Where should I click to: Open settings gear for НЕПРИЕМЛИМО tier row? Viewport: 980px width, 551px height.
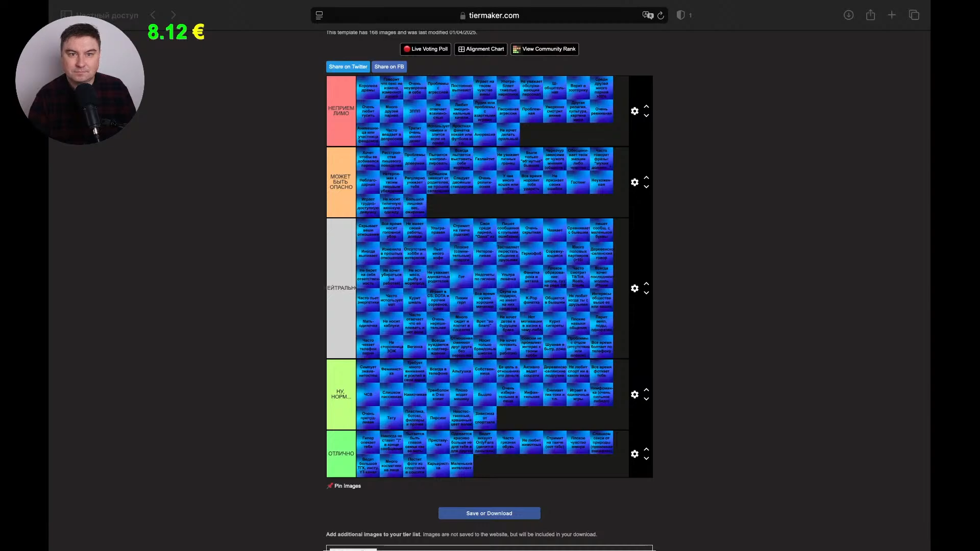pyautogui.click(x=634, y=111)
